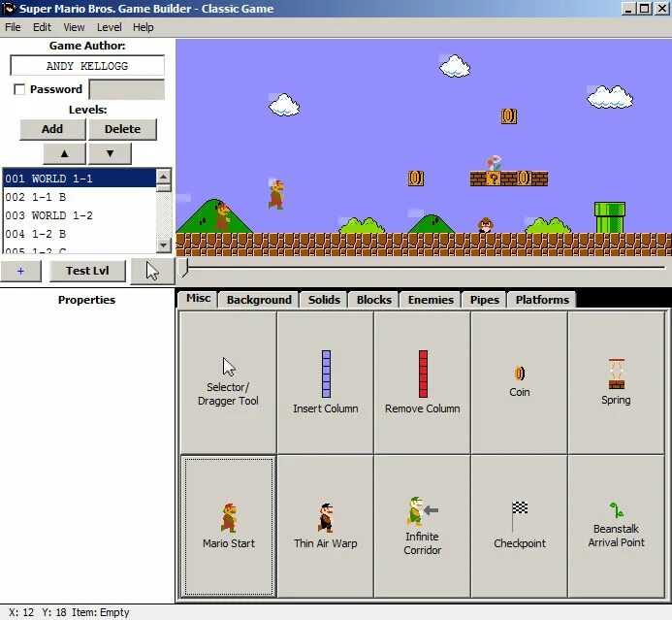Screen dimensions: 672x620
Task: Choose the Checkpoint flag item
Action: (519, 526)
